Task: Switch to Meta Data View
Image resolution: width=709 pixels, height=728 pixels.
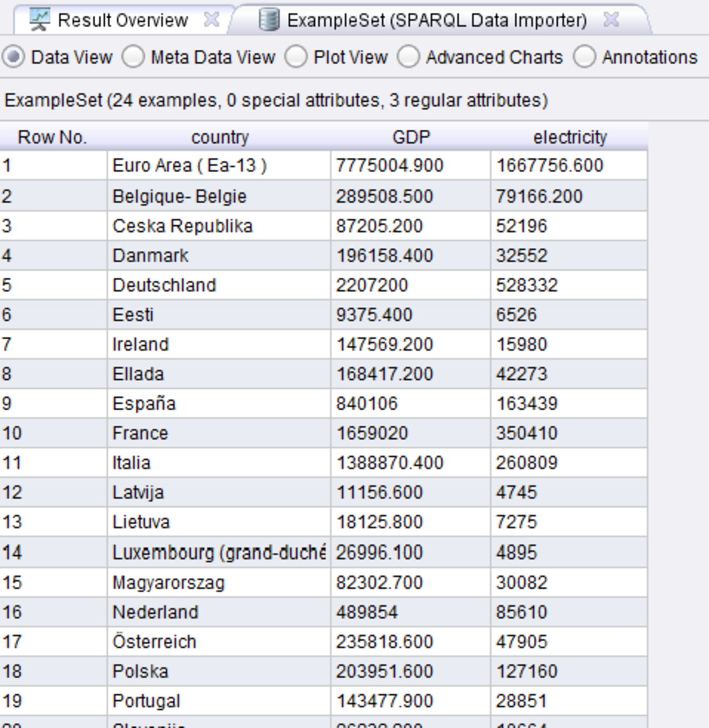Action: (x=133, y=56)
